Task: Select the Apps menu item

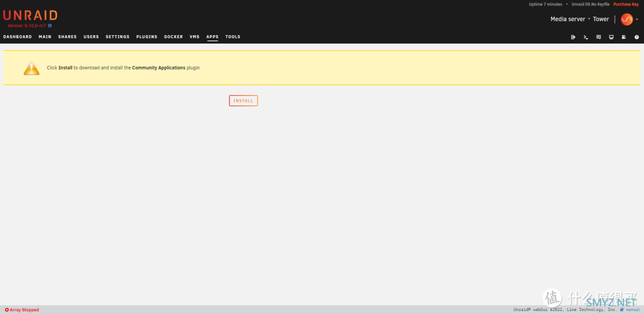Action: click(x=212, y=37)
